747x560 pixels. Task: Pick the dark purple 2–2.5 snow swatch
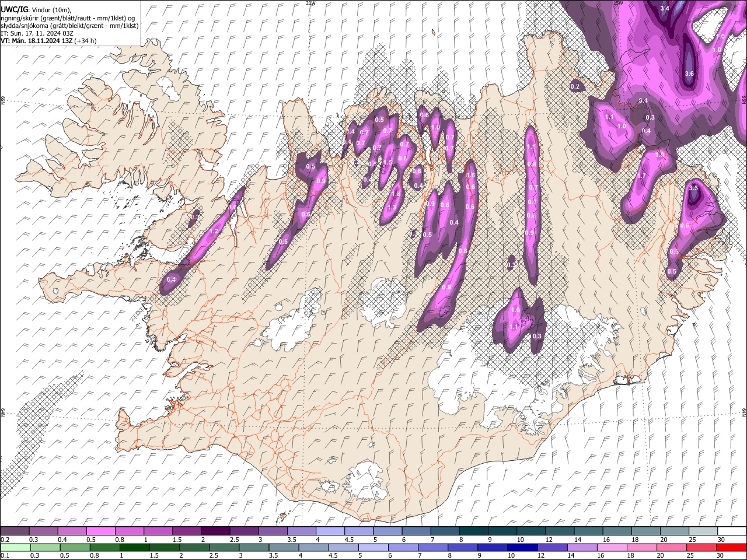pos(217,531)
